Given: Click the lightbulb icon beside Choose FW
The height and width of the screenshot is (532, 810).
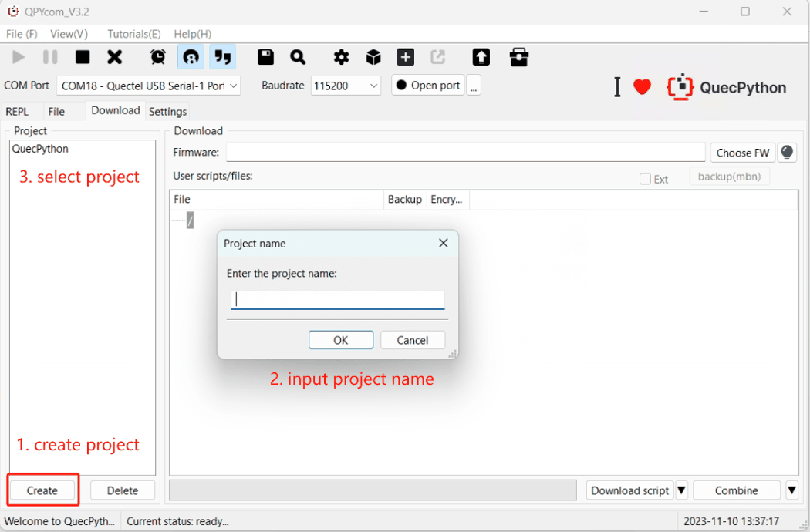Looking at the screenshot, I should [x=787, y=153].
